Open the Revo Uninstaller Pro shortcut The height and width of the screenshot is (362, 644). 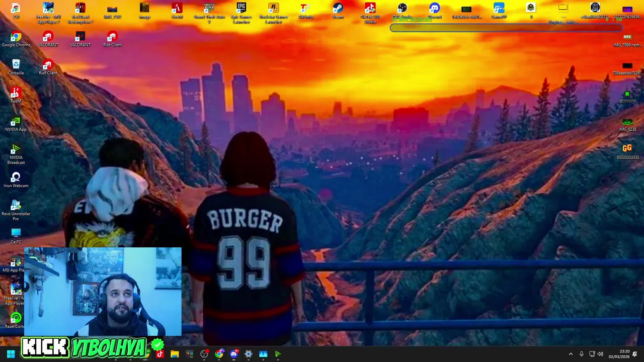[x=16, y=211]
